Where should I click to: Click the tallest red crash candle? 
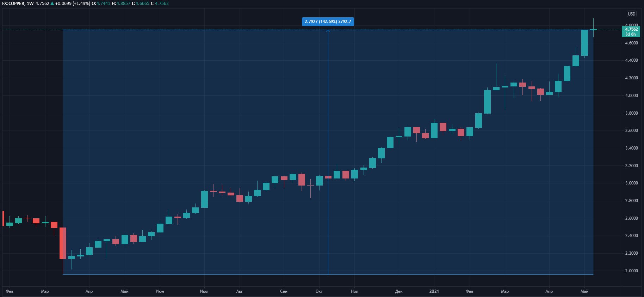[63, 243]
